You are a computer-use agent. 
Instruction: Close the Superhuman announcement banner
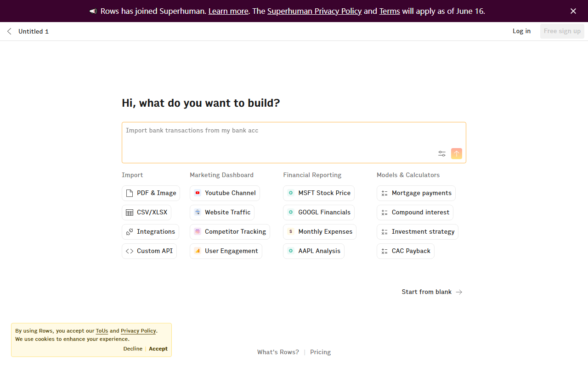tap(573, 11)
